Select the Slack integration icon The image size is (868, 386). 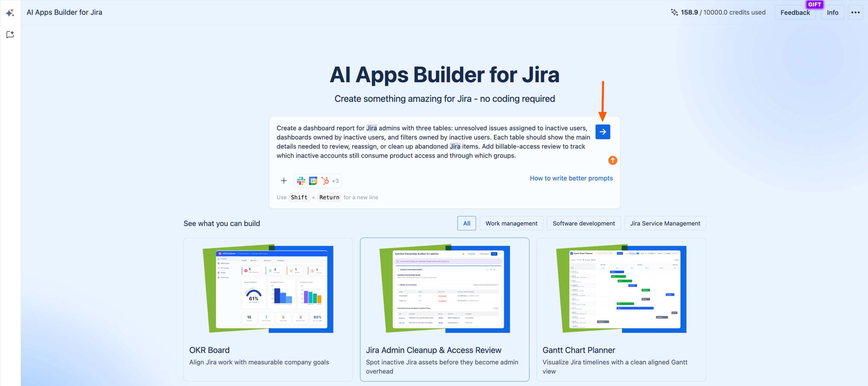pos(301,181)
